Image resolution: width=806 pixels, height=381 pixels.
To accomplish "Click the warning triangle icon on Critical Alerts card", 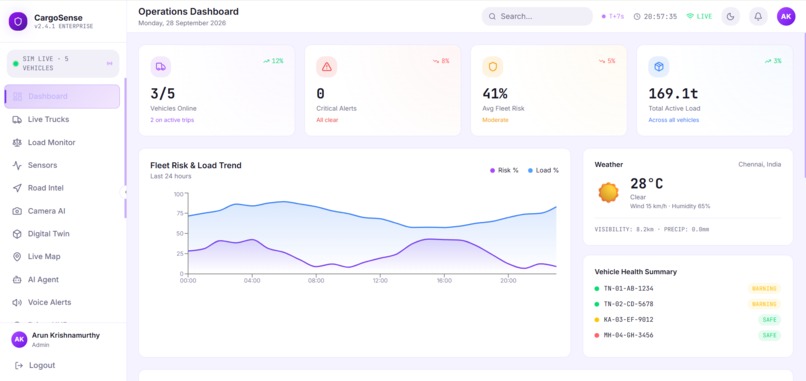I will pyautogui.click(x=326, y=67).
